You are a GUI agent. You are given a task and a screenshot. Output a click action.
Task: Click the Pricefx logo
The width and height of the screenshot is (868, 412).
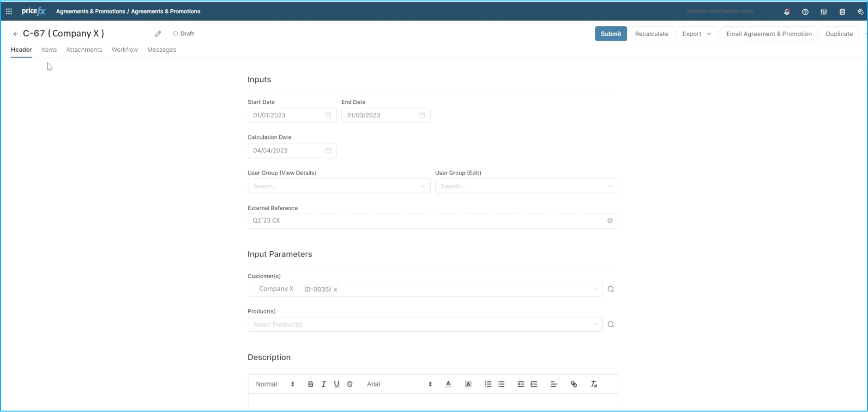click(x=33, y=11)
